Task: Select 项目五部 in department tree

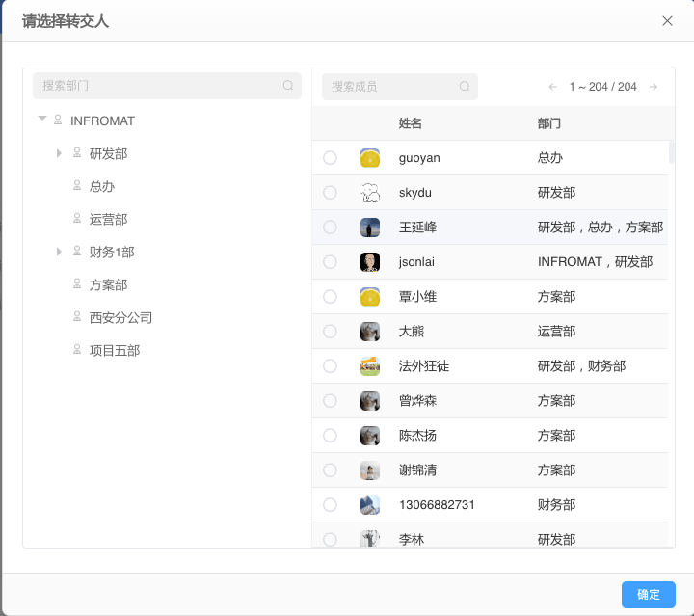Action: click(115, 351)
